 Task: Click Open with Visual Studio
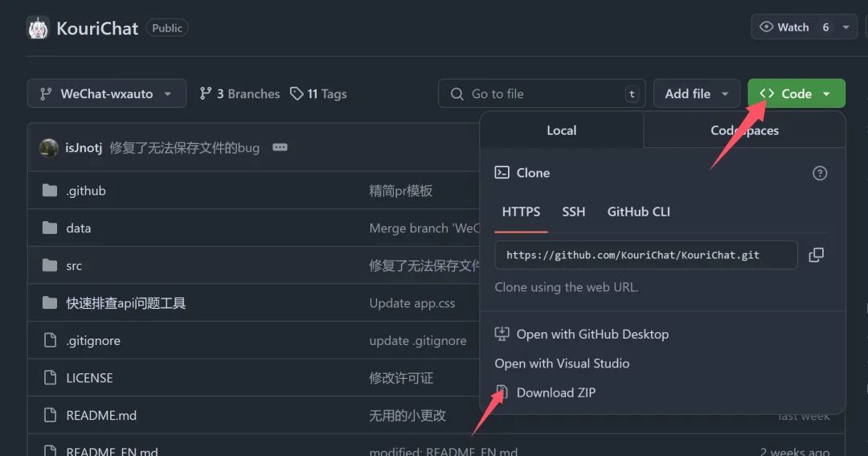pos(562,364)
